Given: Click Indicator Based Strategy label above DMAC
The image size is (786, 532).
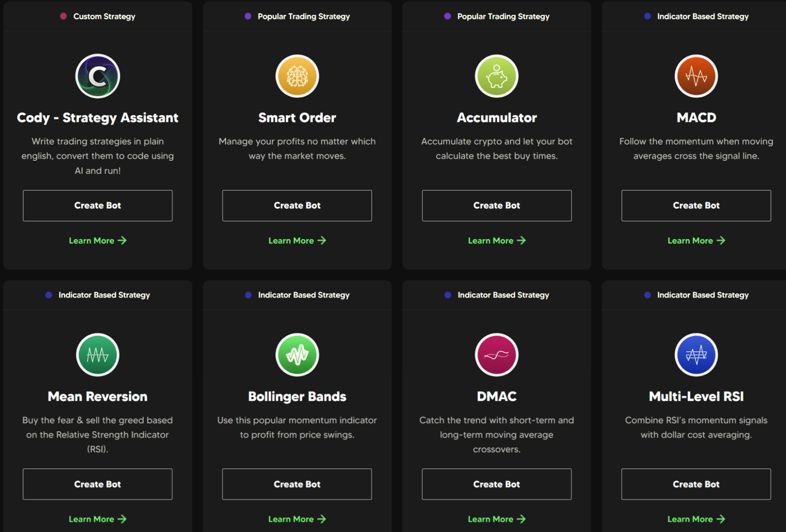Looking at the screenshot, I should coord(503,295).
